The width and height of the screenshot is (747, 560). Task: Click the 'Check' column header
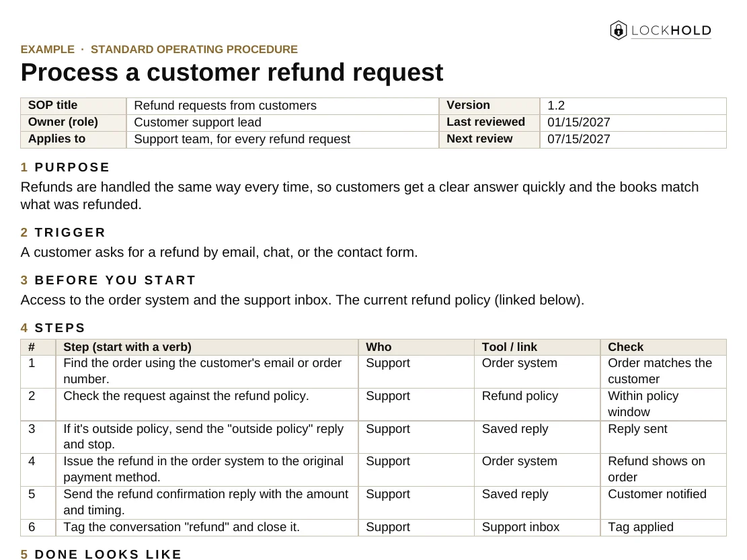point(663,347)
